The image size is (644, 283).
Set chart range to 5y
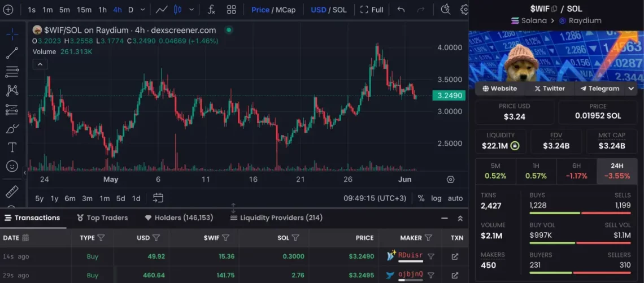[x=40, y=198]
